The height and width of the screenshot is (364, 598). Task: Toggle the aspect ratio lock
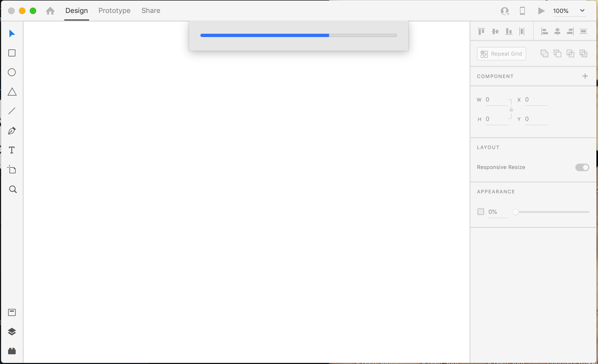tap(511, 109)
